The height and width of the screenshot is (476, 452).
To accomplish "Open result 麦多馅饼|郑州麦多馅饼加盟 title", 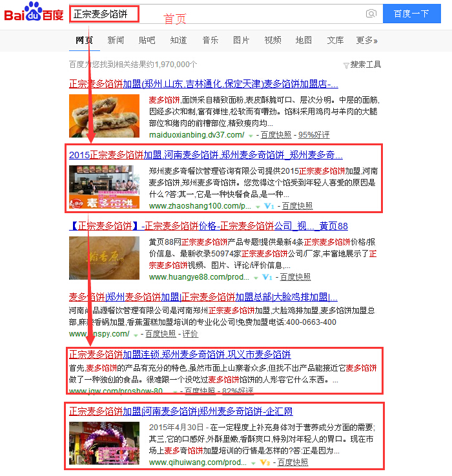I will 203,297.
